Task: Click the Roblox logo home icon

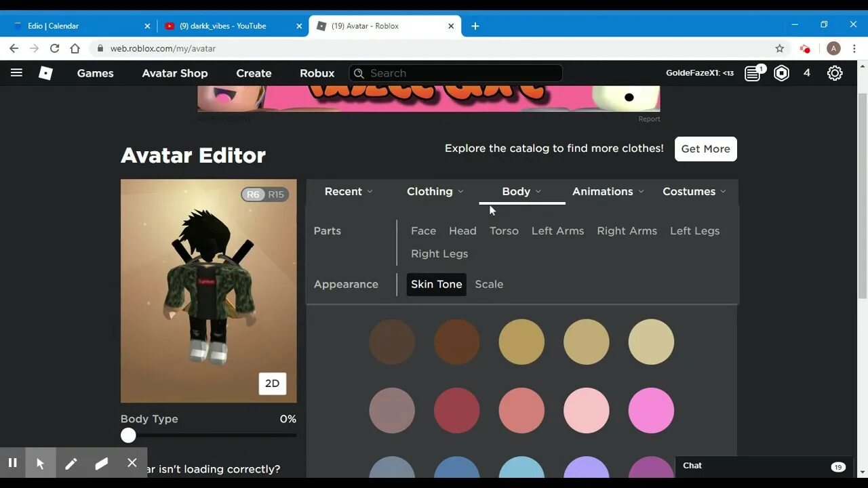Action: click(x=45, y=73)
